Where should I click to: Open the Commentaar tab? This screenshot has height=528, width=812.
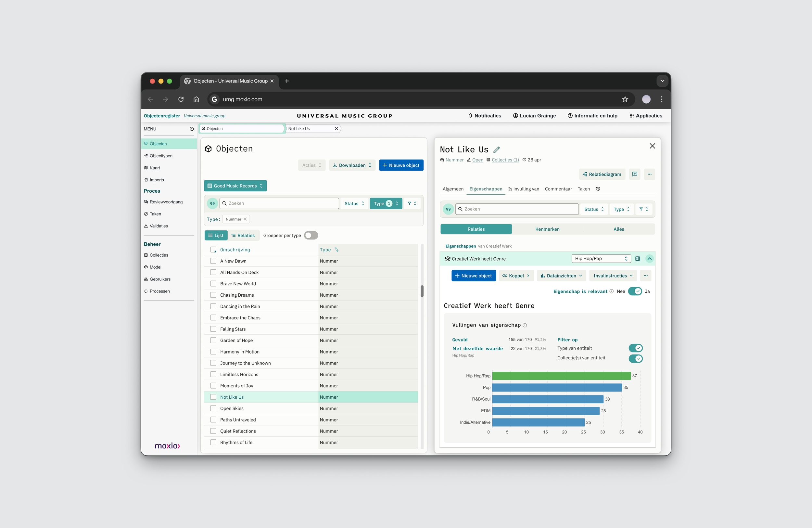click(x=558, y=189)
